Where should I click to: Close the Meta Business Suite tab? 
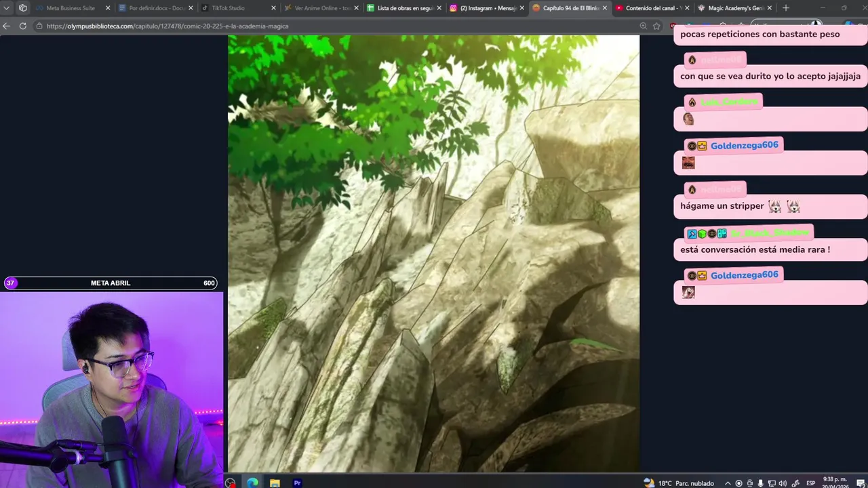pyautogui.click(x=107, y=8)
